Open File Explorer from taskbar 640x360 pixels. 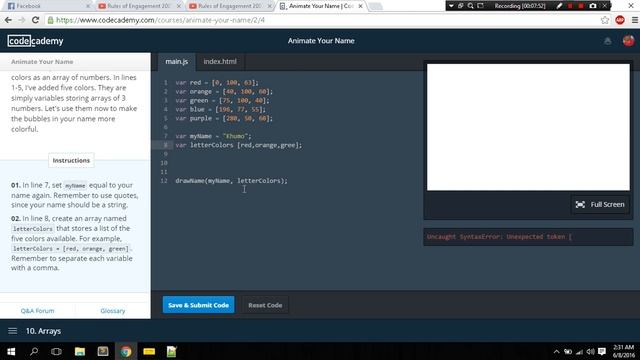[80, 351]
